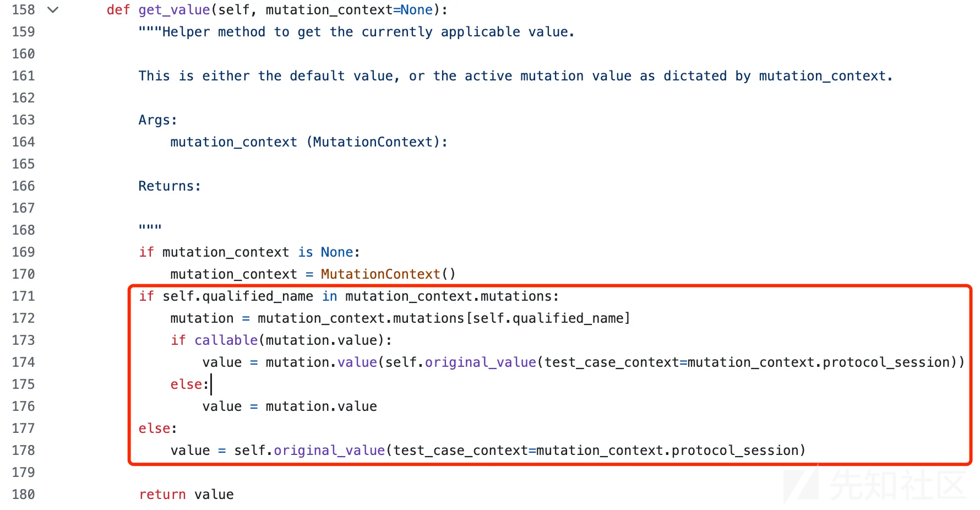The height and width of the screenshot is (510, 980).
Task: Click line number 163
Action: click(23, 120)
